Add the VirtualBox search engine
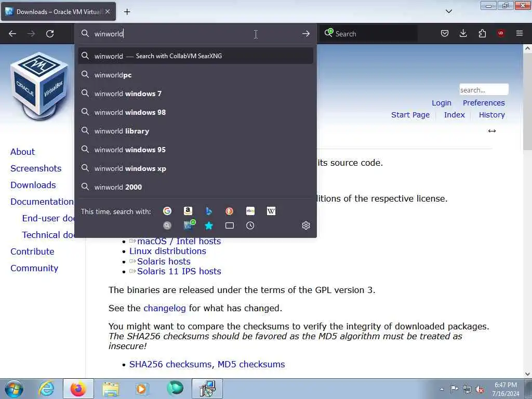 (x=189, y=225)
